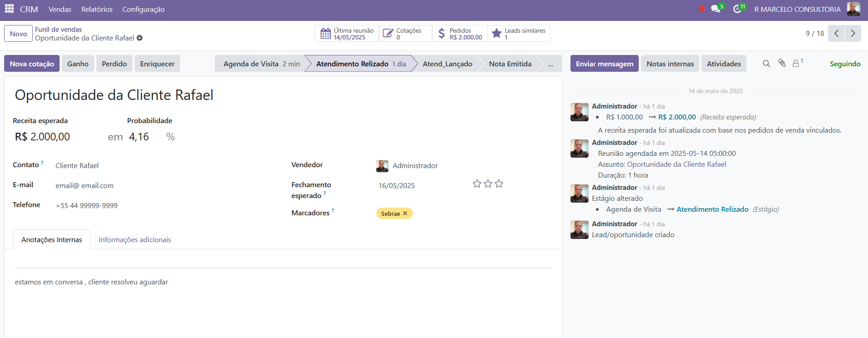Open the Configuração dropdown menu
The width and height of the screenshot is (868, 338).
click(x=143, y=10)
